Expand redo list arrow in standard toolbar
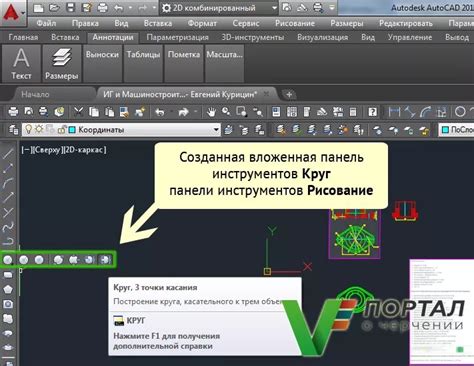 (196, 112)
